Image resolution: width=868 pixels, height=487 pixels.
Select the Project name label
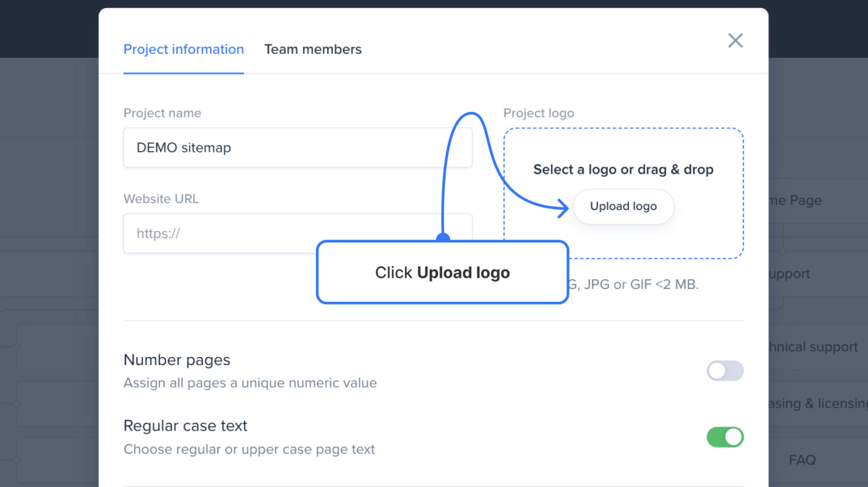point(162,113)
